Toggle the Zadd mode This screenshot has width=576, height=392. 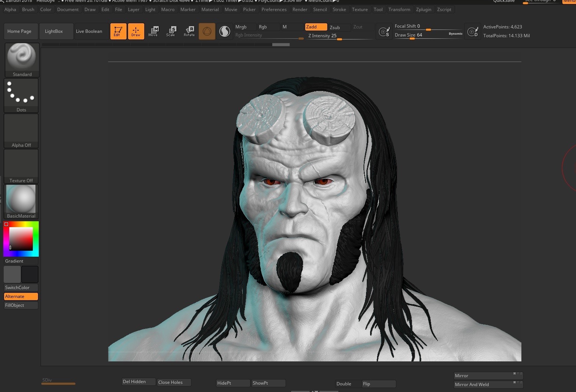click(x=316, y=27)
